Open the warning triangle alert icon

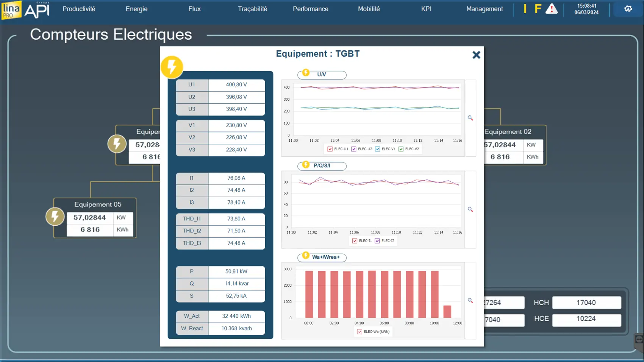click(x=551, y=9)
